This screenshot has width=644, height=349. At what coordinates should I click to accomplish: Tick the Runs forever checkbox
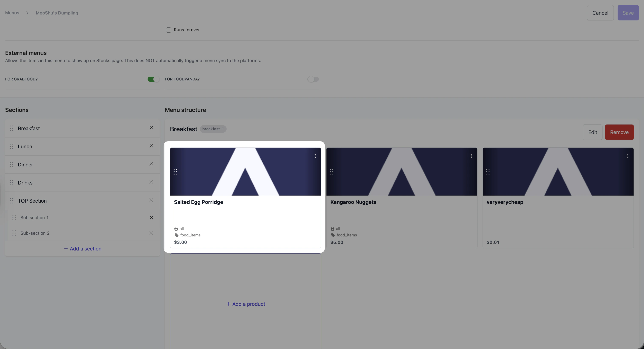pos(168,30)
